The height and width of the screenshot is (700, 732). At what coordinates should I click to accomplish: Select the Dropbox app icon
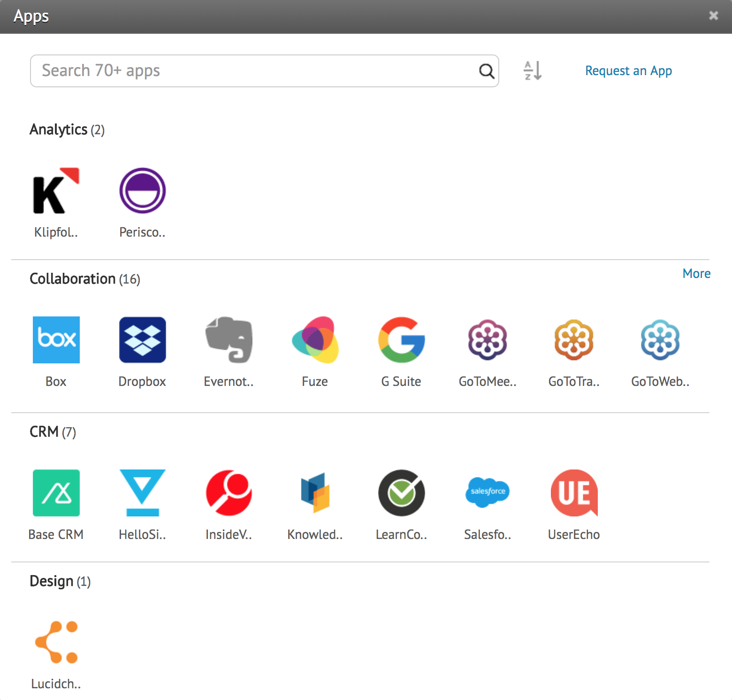tap(143, 340)
